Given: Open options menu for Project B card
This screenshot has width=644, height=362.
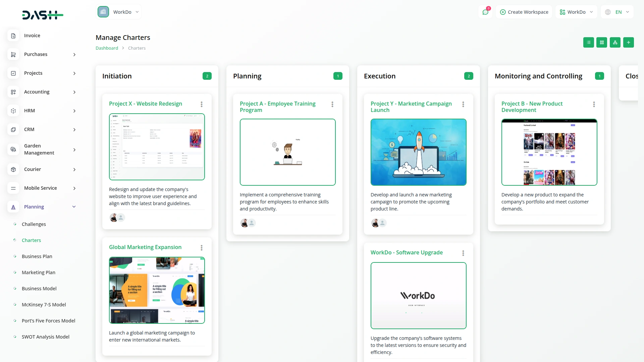Looking at the screenshot, I should [x=594, y=104].
